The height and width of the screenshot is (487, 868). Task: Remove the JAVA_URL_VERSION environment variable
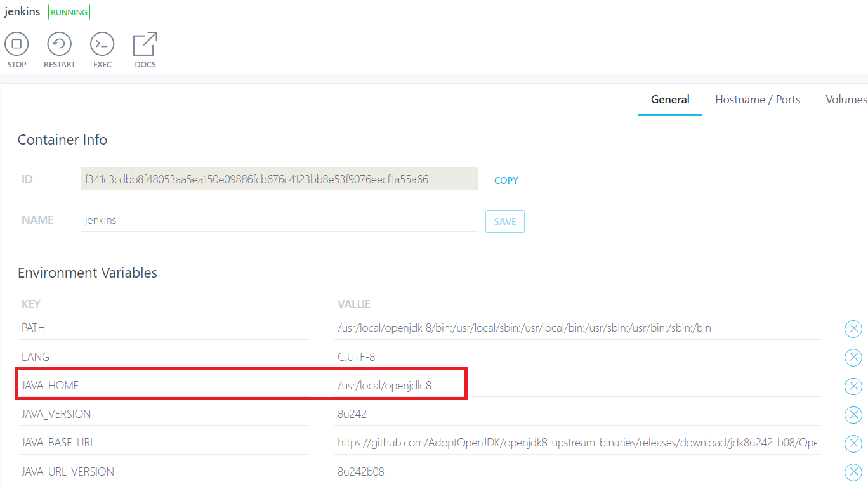pos(853,472)
